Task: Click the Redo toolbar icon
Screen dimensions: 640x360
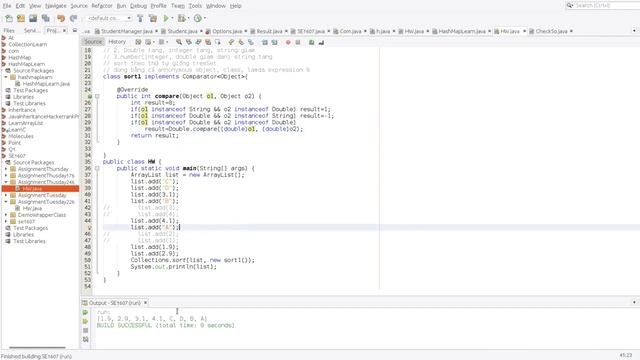Action: pyautogui.click(x=73, y=18)
